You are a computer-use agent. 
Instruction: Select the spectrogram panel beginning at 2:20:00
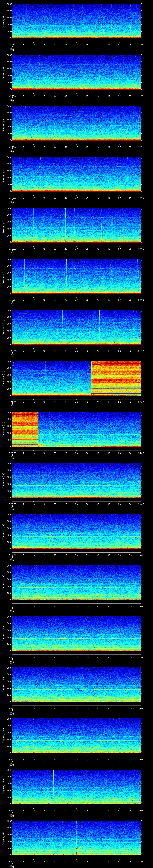(x=77, y=327)
